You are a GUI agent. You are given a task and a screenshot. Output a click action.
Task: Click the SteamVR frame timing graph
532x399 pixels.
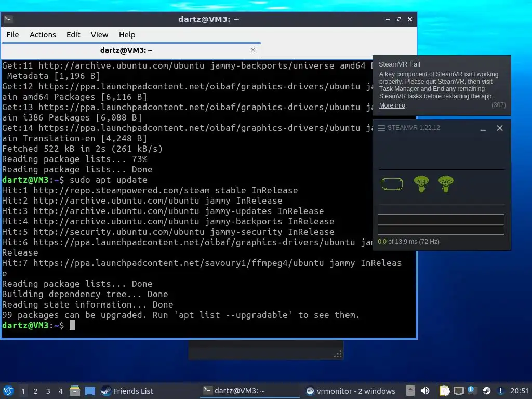[441, 224]
